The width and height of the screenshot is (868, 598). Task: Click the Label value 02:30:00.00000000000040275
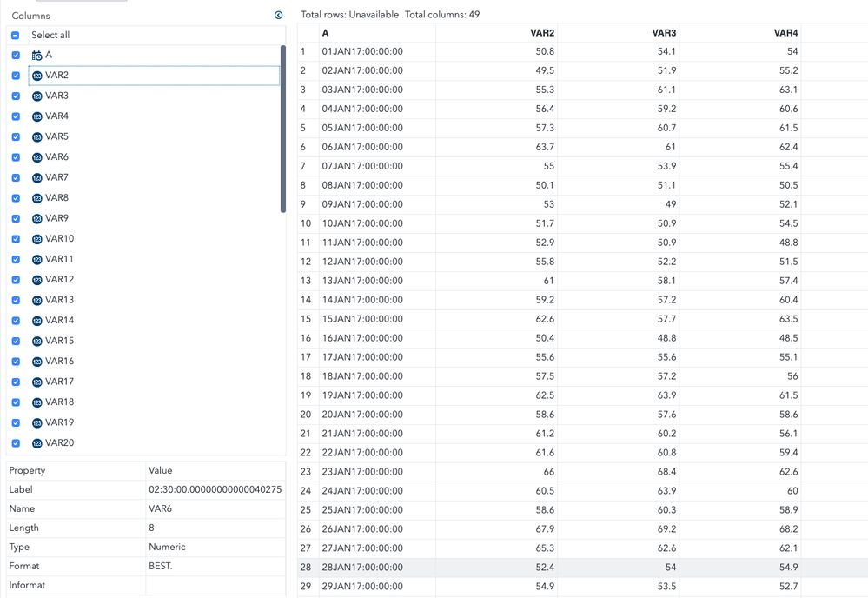(x=215, y=490)
